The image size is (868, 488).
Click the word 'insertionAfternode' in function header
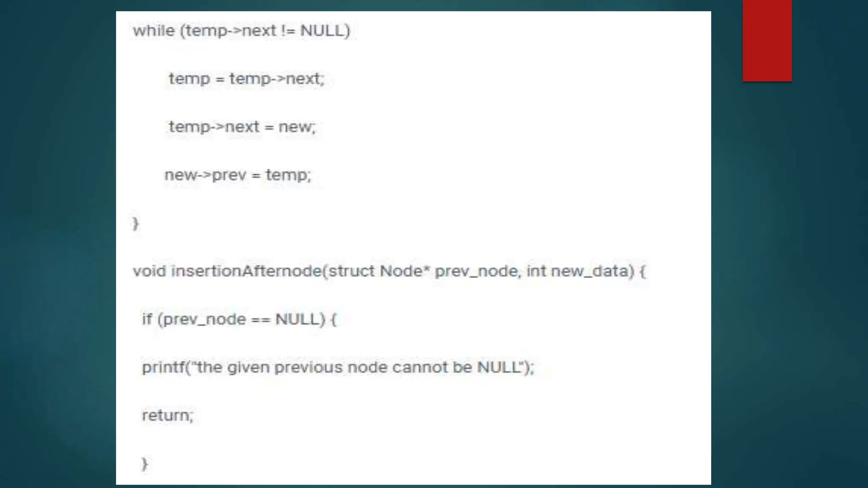click(247, 271)
